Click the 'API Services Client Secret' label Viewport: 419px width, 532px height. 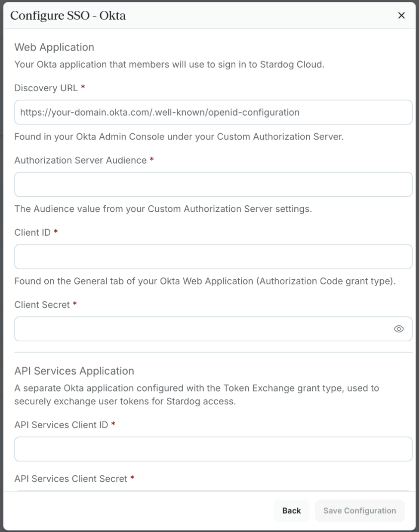71,479
